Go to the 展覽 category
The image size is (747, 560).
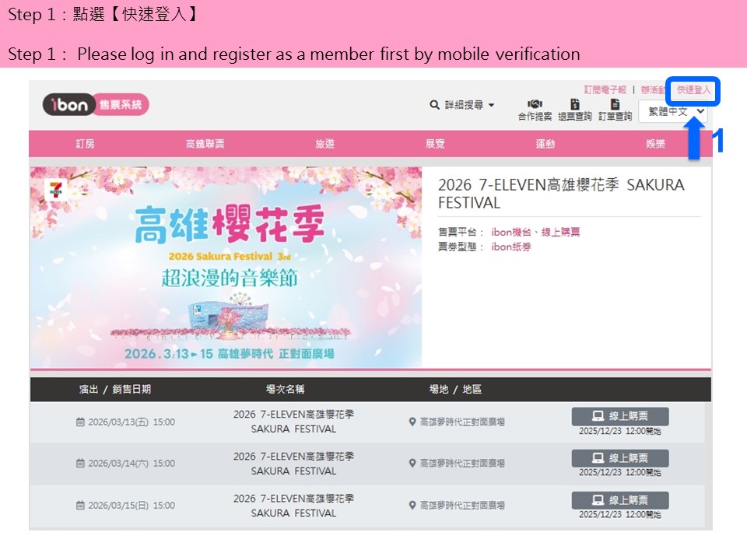[435, 144]
